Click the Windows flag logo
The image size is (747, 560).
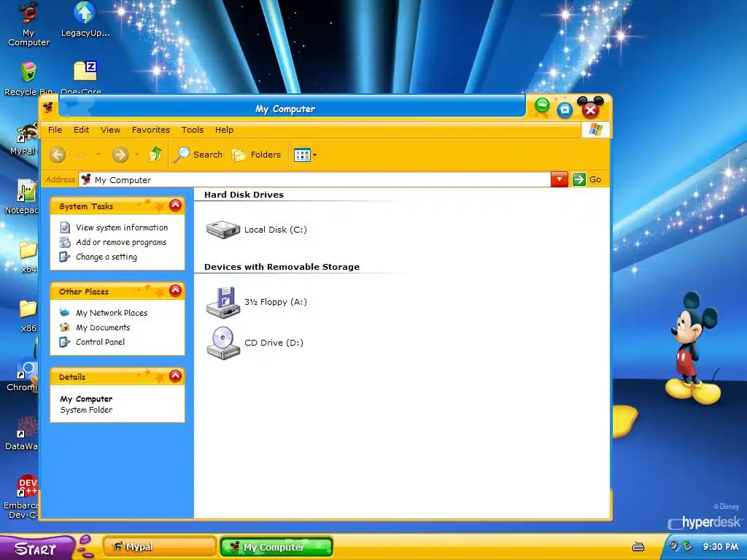coord(595,130)
